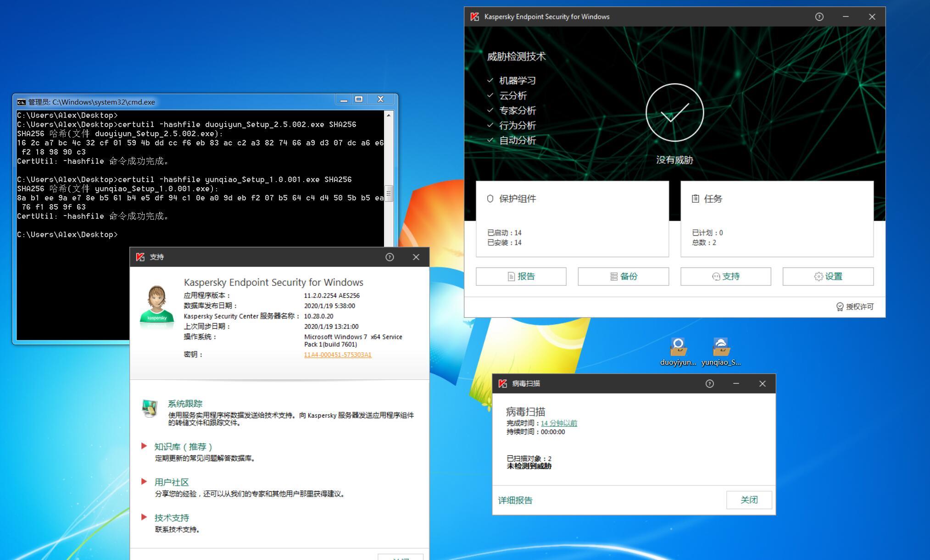The height and width of the screenshot is (560, 930).
Task: Minimize the Kaspersky main window
Action: (x=846, y=17)
